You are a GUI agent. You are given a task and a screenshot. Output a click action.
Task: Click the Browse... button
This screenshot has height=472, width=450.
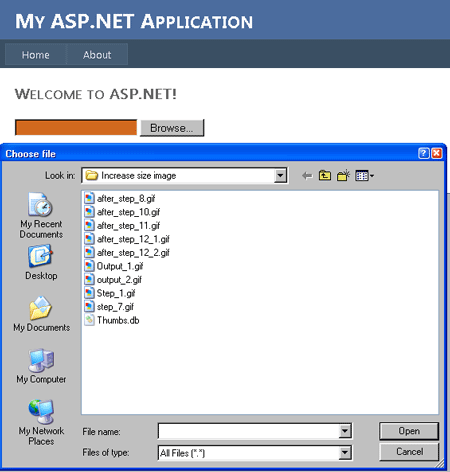(x=172, y=128)
